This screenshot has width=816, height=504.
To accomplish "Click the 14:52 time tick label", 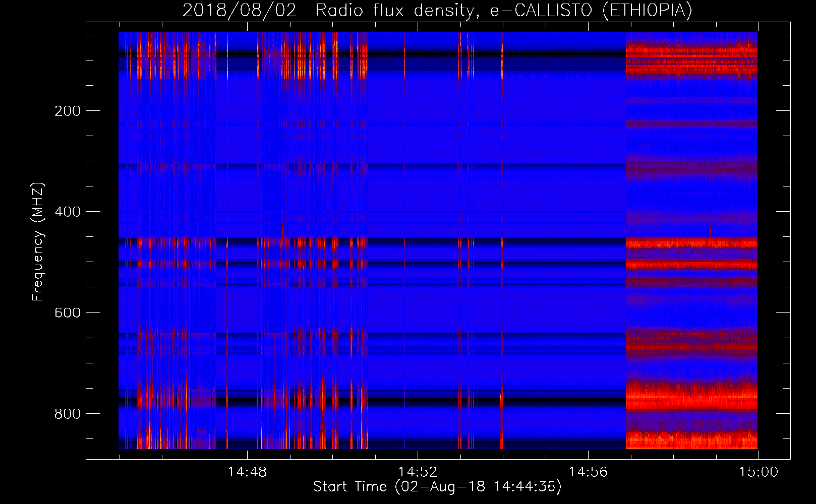I will 418,472.
